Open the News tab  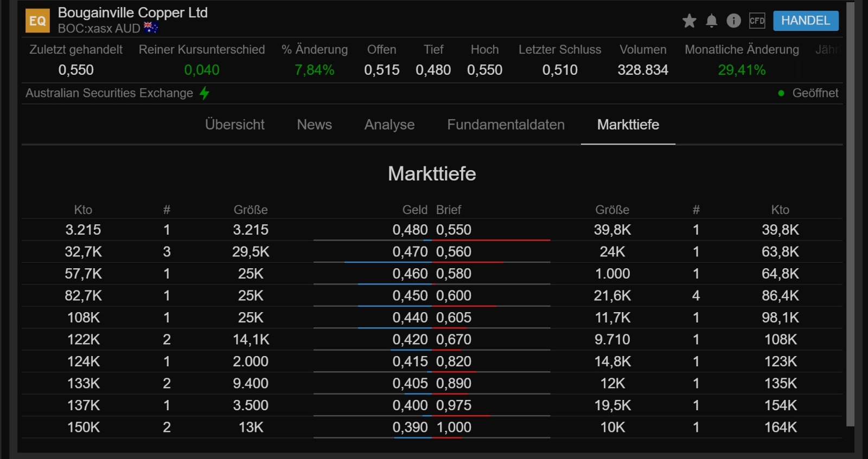point(315,125)
